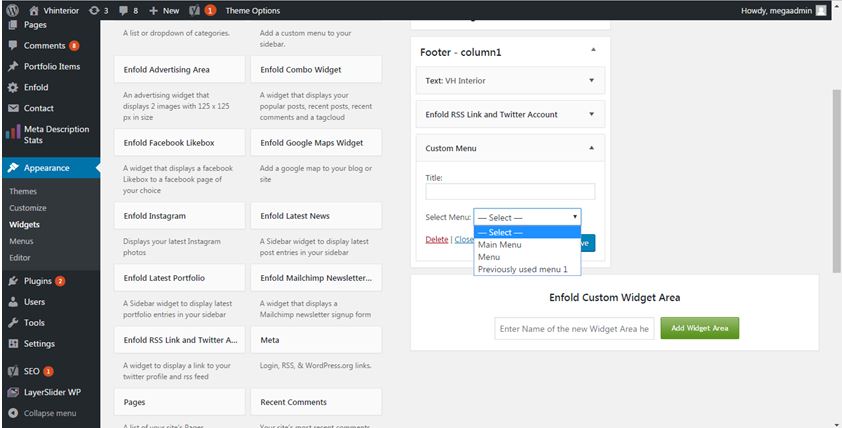
Task: Click the New plus icon in admin bar
Action: [x=154, y=10]
